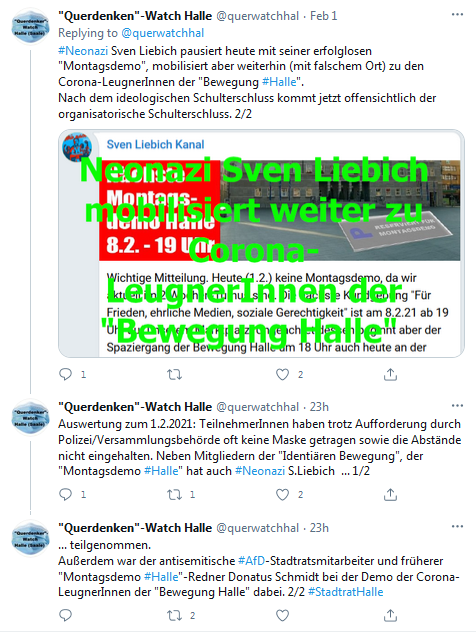Viewport: 476px width, 634px height.
Task: Open the embedded Sven Liebich Kanal card
Action: click(261, 243)
